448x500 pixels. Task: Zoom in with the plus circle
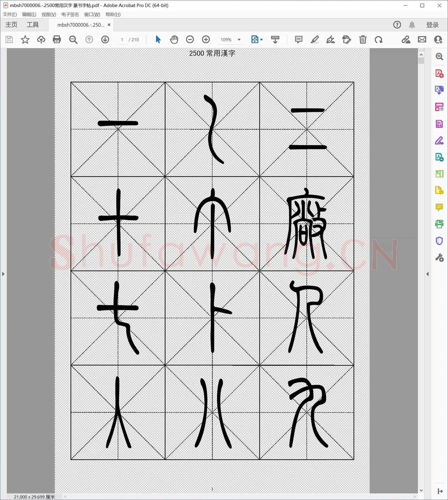pyautogui.click(x=206, y=39)
